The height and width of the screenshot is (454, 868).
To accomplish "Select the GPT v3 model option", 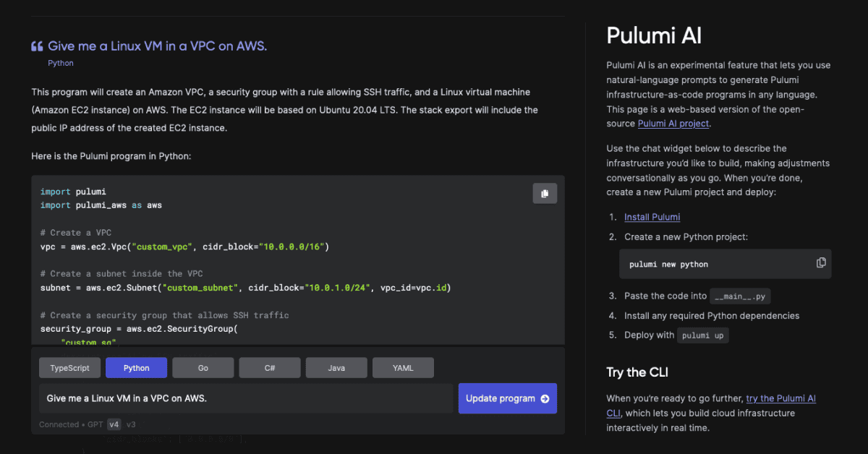I will (131, 424).
